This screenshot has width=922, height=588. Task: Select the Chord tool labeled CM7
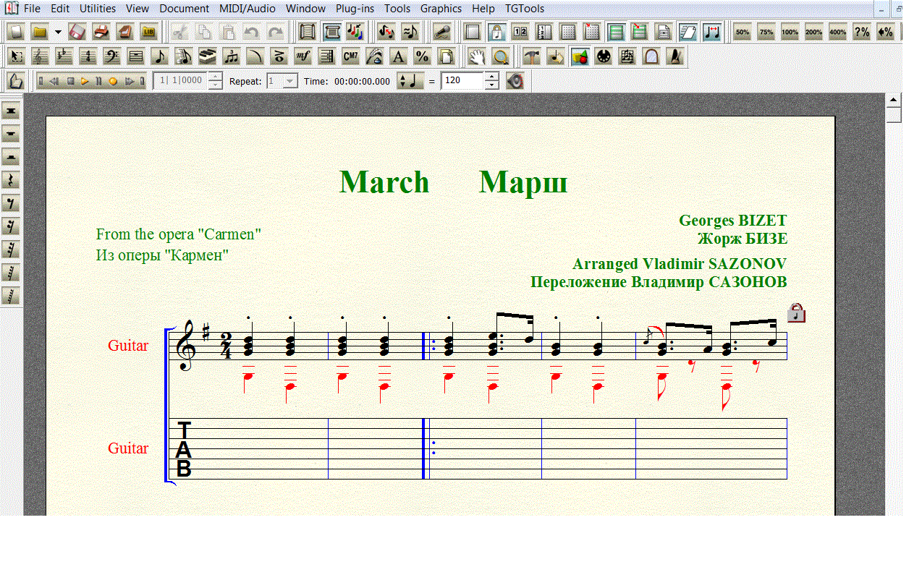tap(350, 56)
